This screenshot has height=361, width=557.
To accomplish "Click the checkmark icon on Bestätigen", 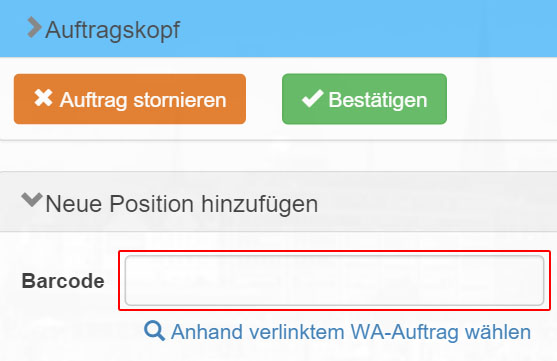I will tap(312, 98).
